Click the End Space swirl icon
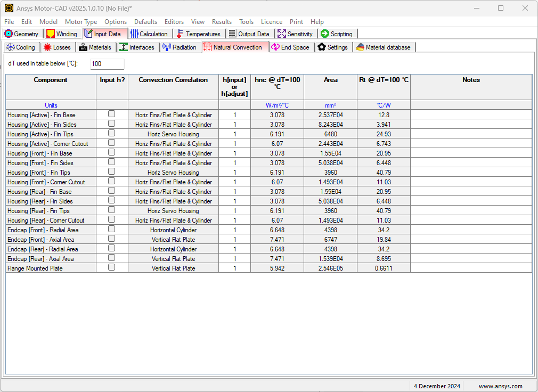 275,47
